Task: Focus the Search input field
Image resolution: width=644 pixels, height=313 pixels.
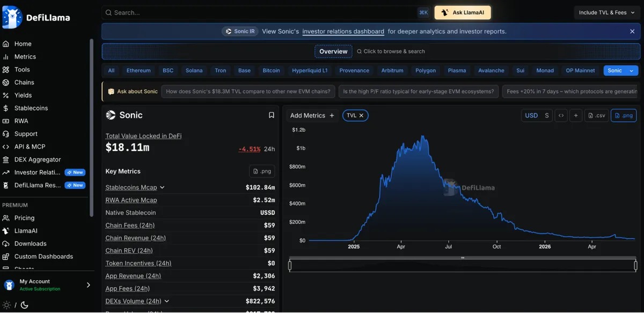Action: tap(266, 12)
